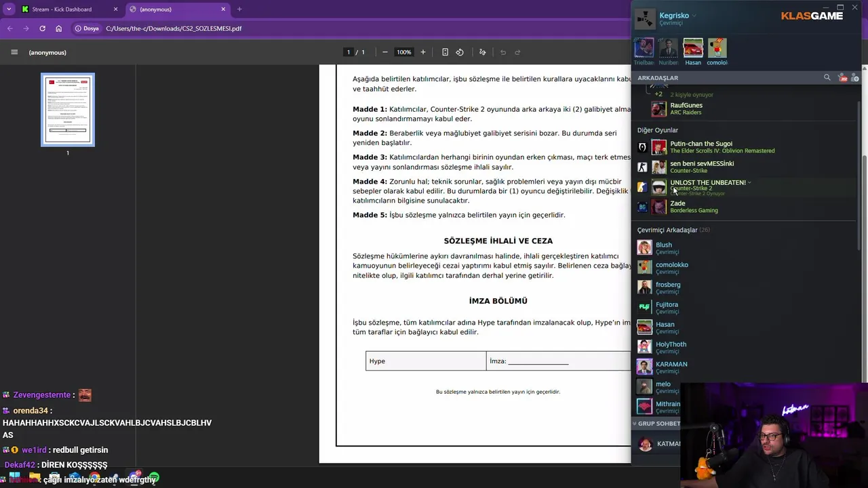868x488 pixels.
Task: Click the Steam add friend icon
Action: (854, 77)
